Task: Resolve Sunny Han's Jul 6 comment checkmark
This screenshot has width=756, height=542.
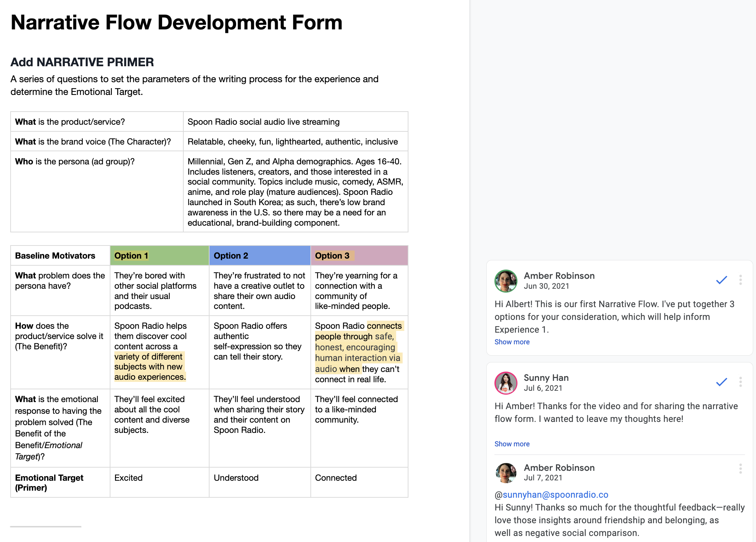Action: click(721, 382)
